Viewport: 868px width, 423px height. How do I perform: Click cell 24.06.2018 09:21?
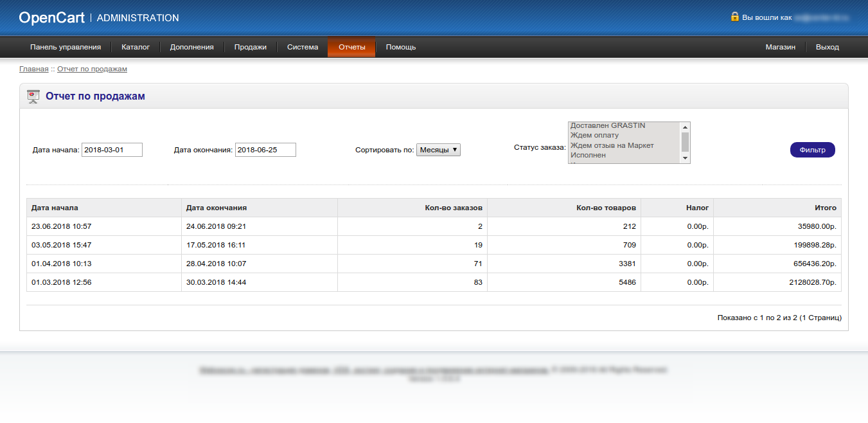pos(260,226)
